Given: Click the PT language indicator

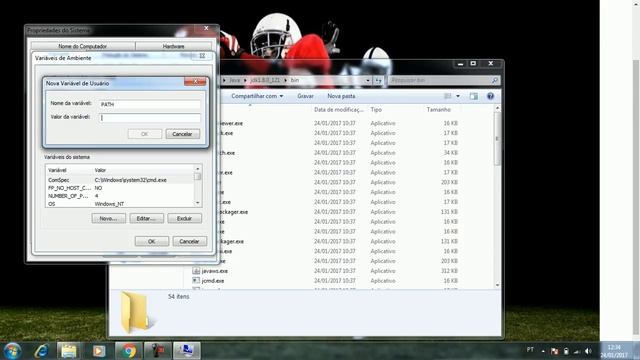Looking at the screenshot, I should (x=530, y=349).
